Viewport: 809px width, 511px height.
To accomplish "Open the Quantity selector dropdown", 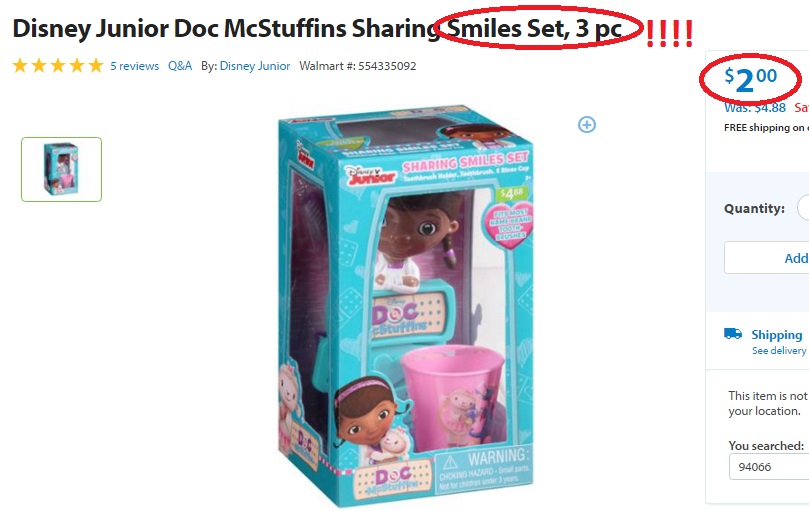I will click(803, 208).
